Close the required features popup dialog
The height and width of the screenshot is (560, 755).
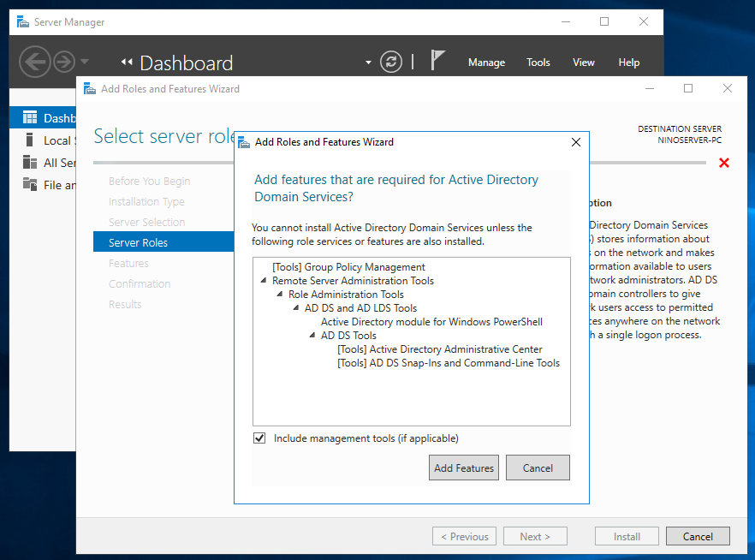576,142
